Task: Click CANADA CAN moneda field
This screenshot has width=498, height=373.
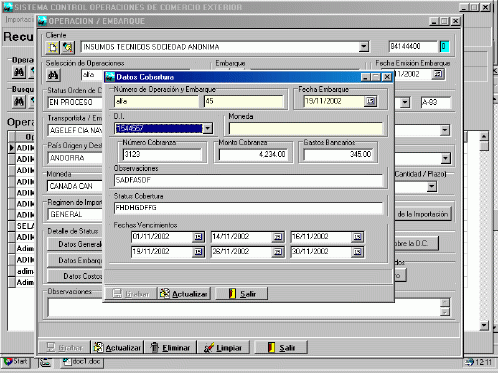Action: click(75, 186)
